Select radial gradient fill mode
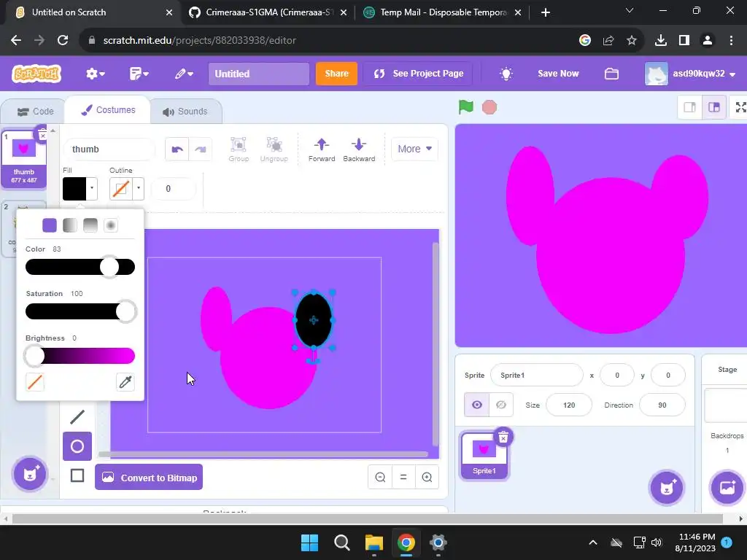This screenshot has width=747, height=560. click(x=111, y=225)
